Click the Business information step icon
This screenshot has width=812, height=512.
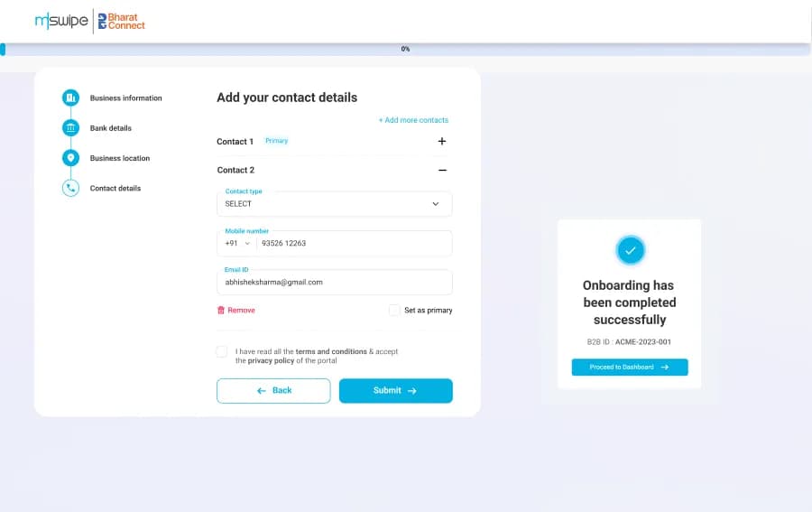click(71, 98)
